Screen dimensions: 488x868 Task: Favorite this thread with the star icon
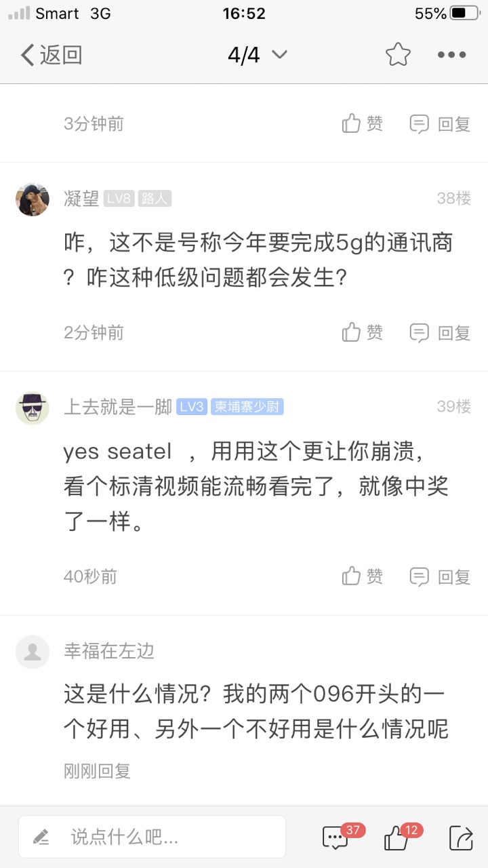(398, 55)
